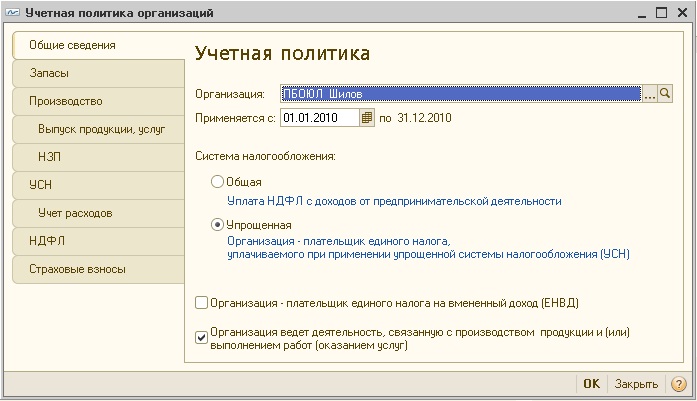The image size is (697, 401).
Task: Click the help question mark icon
Action: [679, 384]
